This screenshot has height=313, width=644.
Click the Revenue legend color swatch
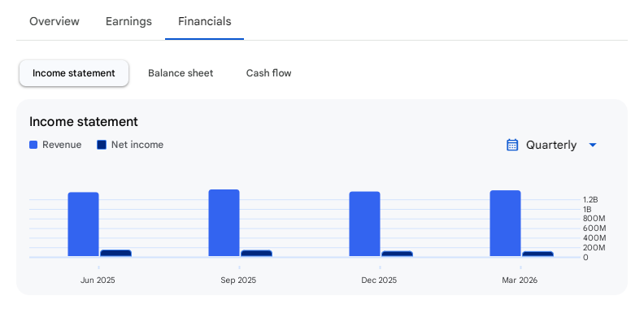(33, 145)
